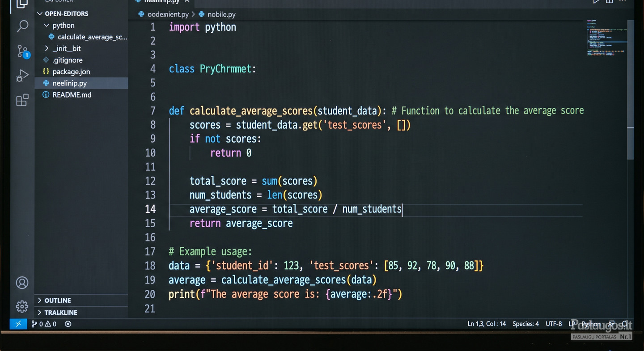Open Source Control view with badge 1
The image size is (644, 351).
(22, 51)
